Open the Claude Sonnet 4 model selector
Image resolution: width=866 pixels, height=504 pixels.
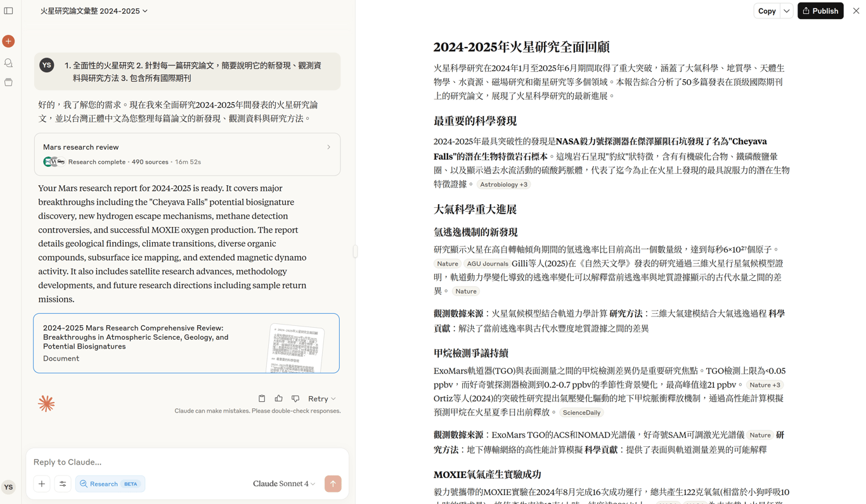click(284, 484)
